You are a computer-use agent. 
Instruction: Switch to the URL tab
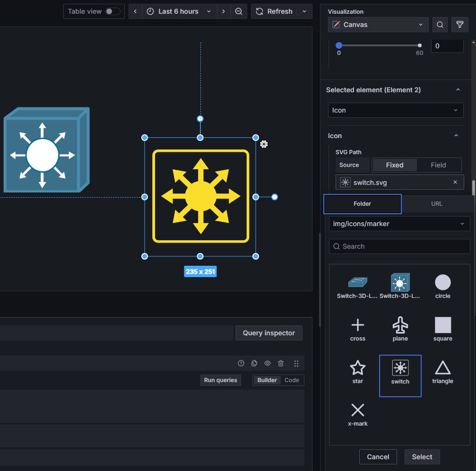tap(436, 204)
